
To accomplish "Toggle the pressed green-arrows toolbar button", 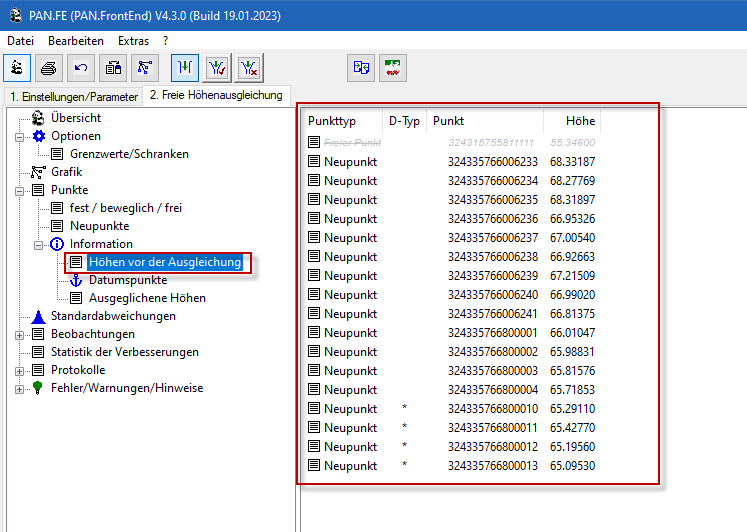I will coord(185,68).
